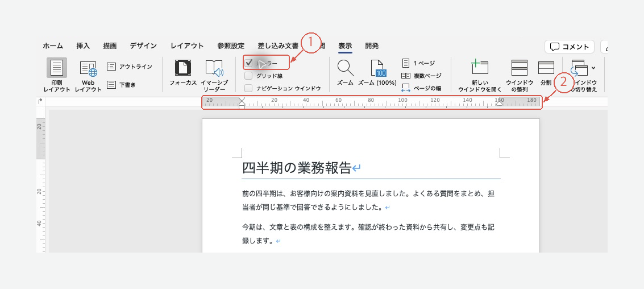Image resolution: width=644 pixels, height=289 pixels.
Task: Open Outline view (アウトライン)
Action: (x=130, y=67)
